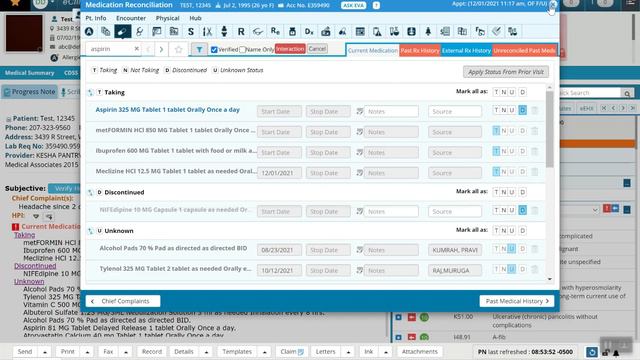Click the favorites star icon

(x=178, y=49)
